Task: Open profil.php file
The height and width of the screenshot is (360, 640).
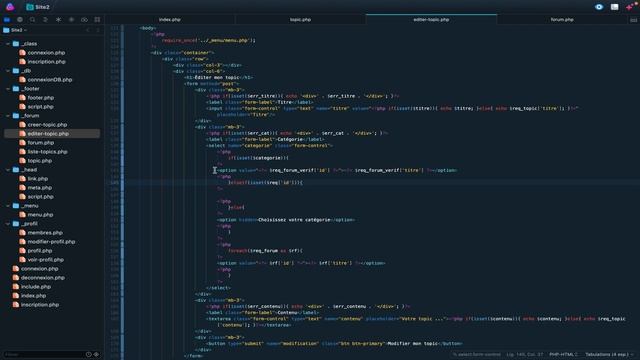Action: [x=40, y=251]
